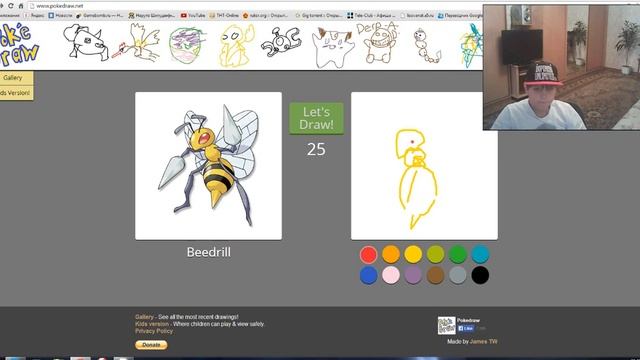This screenshot has height=360, width=640.
Task: Open the purple-green scribble header drawing
Action: [187, 45]
